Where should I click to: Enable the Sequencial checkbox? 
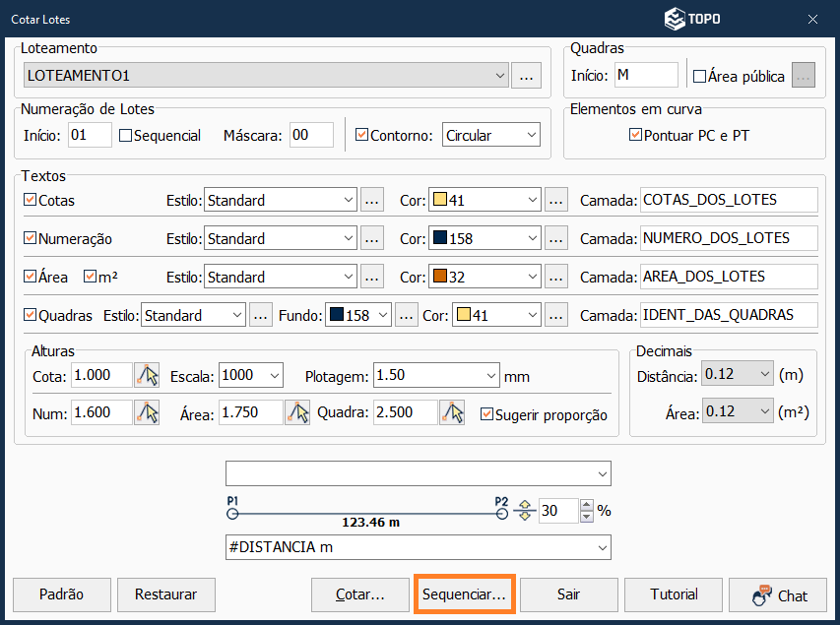pos(125,136)
